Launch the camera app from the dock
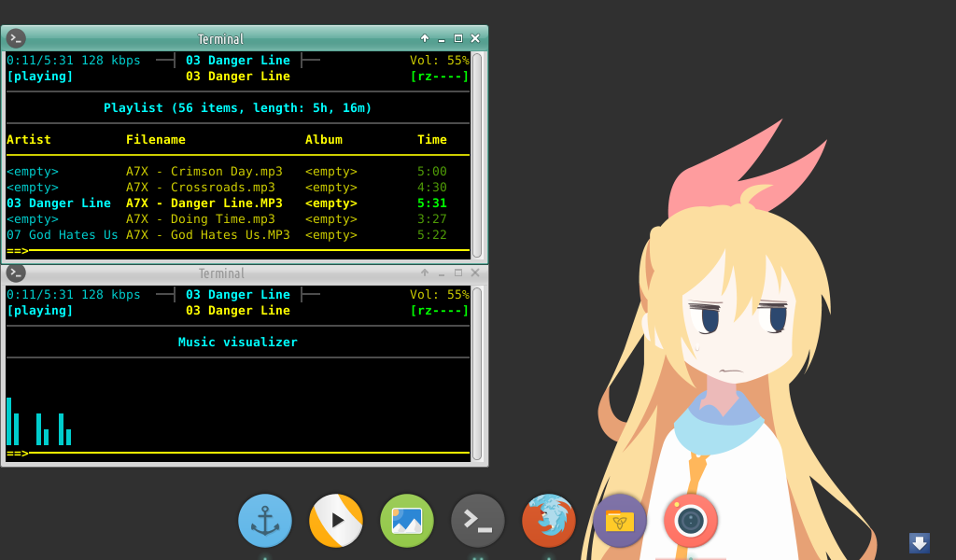 pyautogui.click(x=690, y=521)
